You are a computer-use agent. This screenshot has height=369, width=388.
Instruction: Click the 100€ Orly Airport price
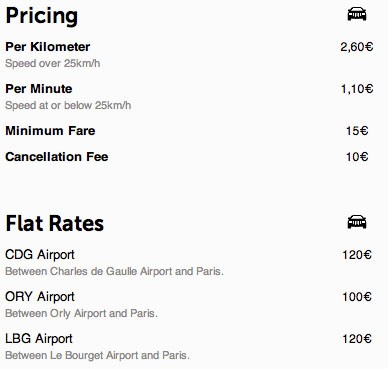click(x=357, y=297)
